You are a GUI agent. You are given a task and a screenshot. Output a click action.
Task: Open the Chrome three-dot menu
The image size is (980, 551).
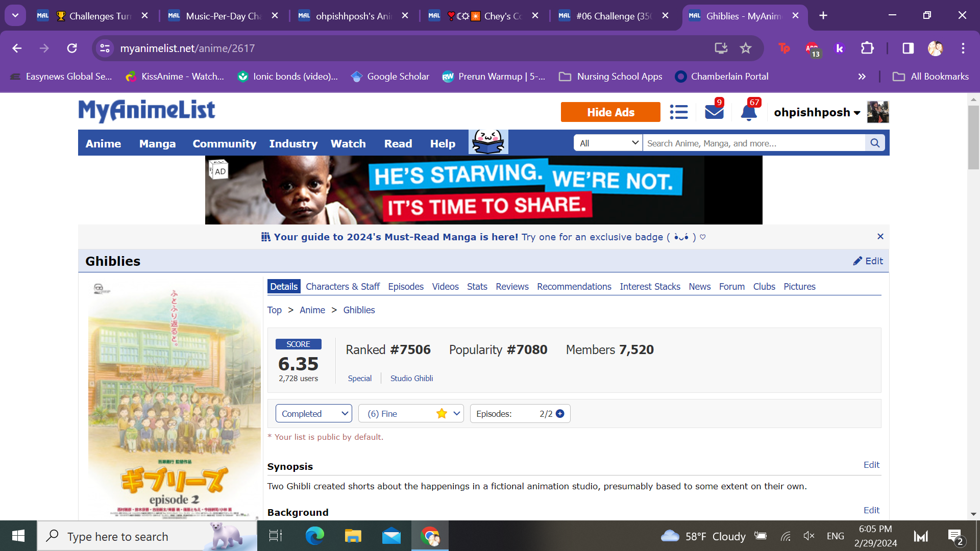(x=963, y=48)
